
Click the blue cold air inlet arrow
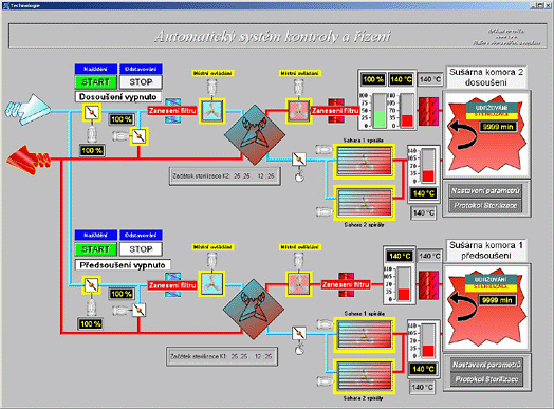28,109
